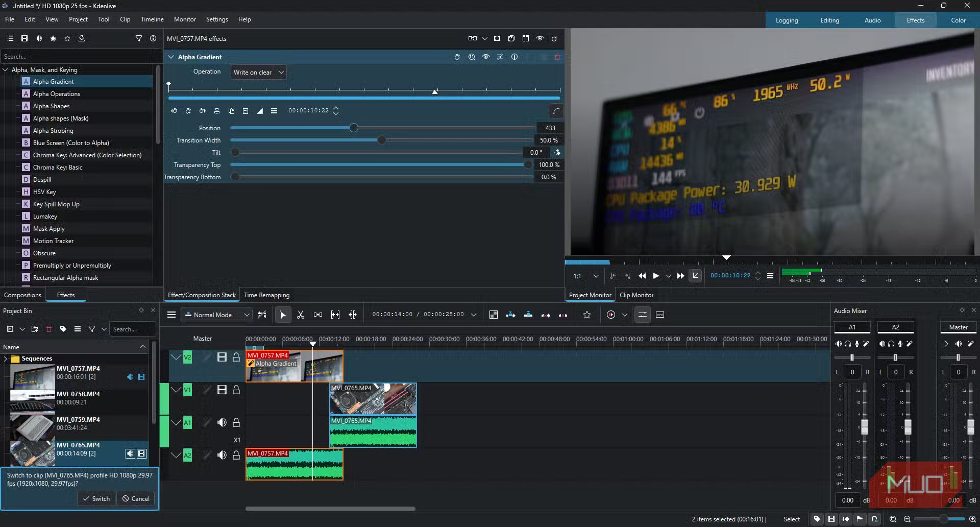Select MVI_0759.MP4 clip in Project Bin
This screenshot has width=980, height=527.
tap(78, 420)
